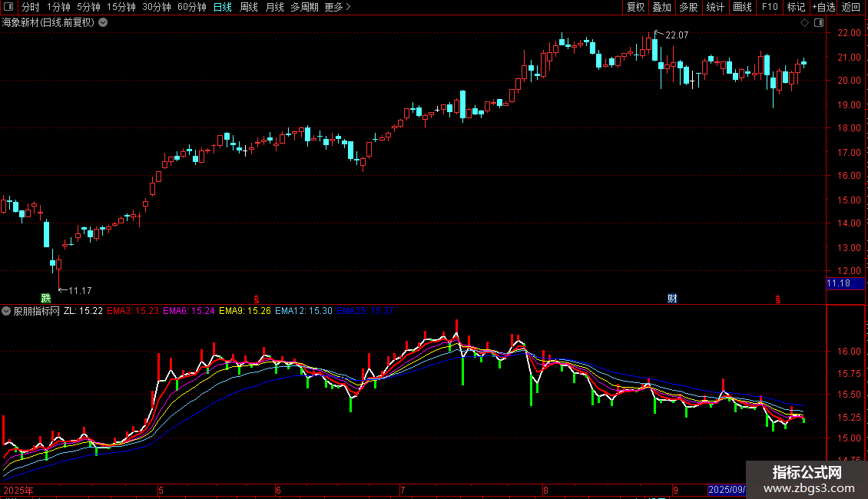Click the EMA6: 15.24 label
Image resolution: width=868 pixels, height=499 pixels.
189,311
